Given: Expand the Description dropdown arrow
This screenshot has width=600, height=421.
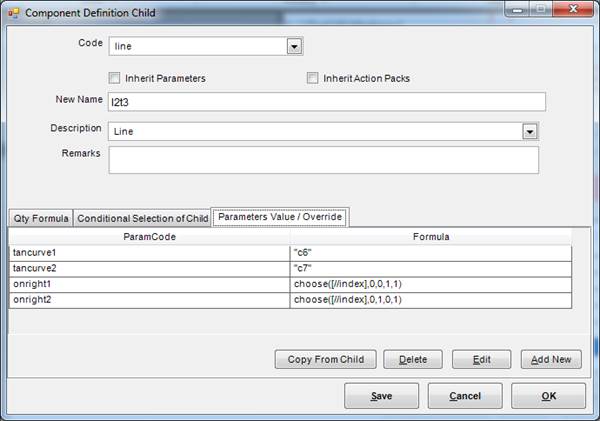Looking at the screenshot, I should click(x=530, y=131).
